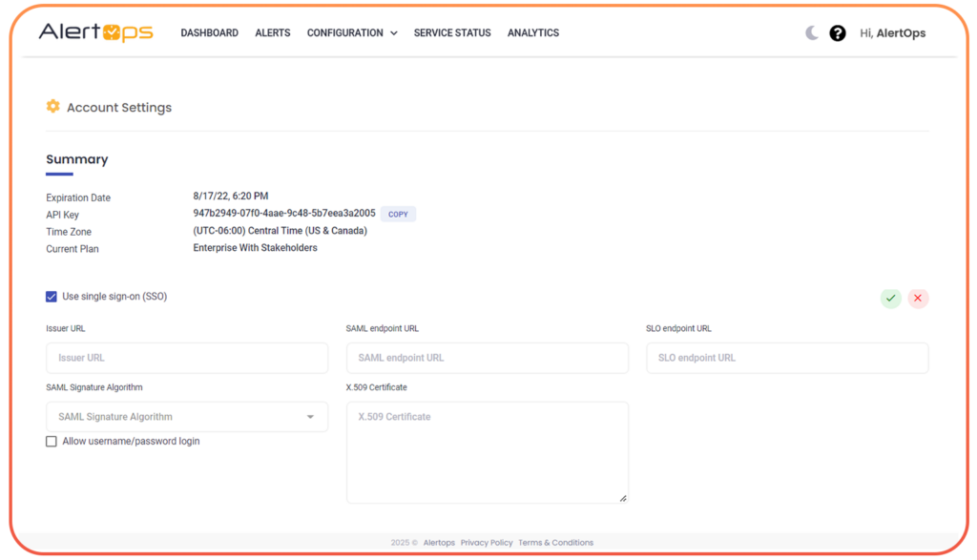
Task: Open the Configuration dropdown menu
Action: pyautogui.click(x=351, y=32)
